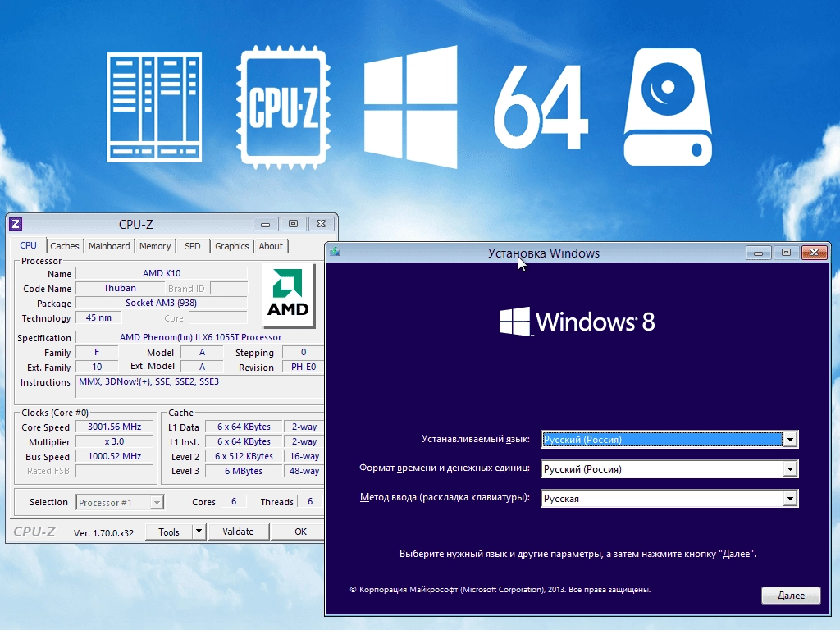Close the CPU-Z window
This screenshot has height=630, width=840.
(x=321, y=224)
